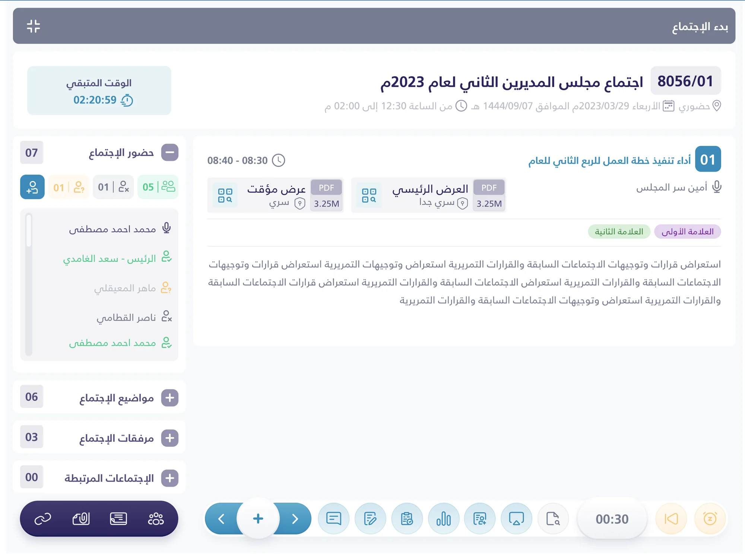Click the meeting number 8056/01 badge
Viewport: 745px width, 560px height.
click(x=686, y=81)
